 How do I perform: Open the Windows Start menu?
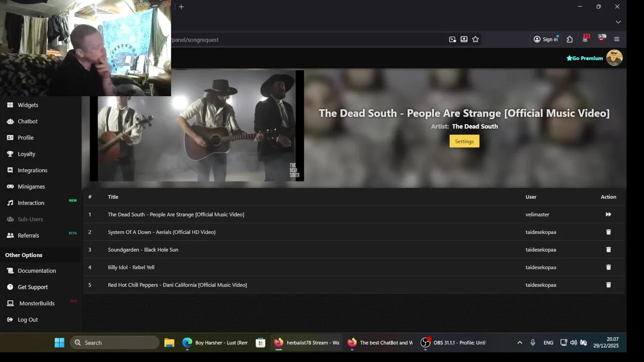[x=59, y=342]
